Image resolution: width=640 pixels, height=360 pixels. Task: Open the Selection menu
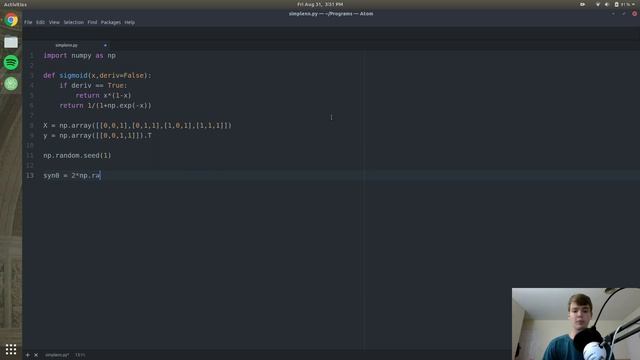[x=73, y=22]
